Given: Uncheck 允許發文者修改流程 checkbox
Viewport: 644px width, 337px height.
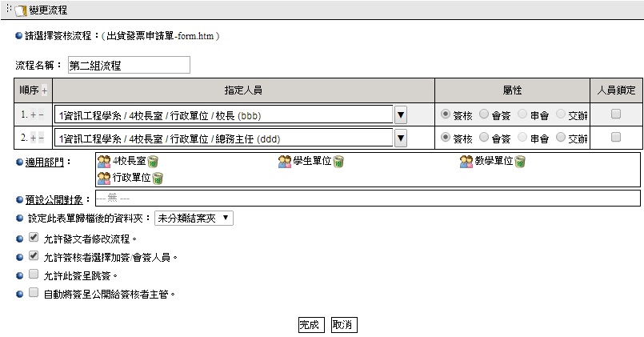Looking at the screenshot, I should 33,238.
